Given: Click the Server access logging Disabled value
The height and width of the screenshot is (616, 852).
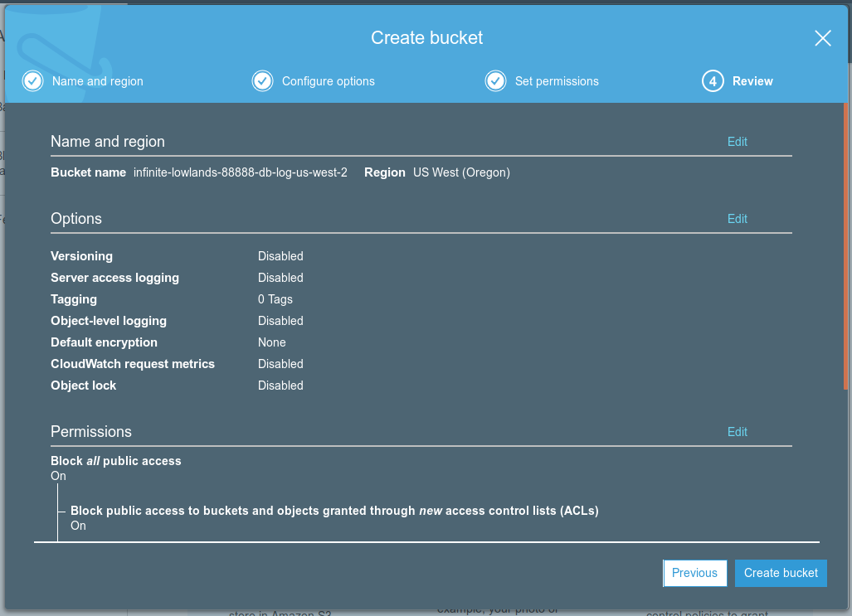Looking at the screenshot, I should coord(280,278).
